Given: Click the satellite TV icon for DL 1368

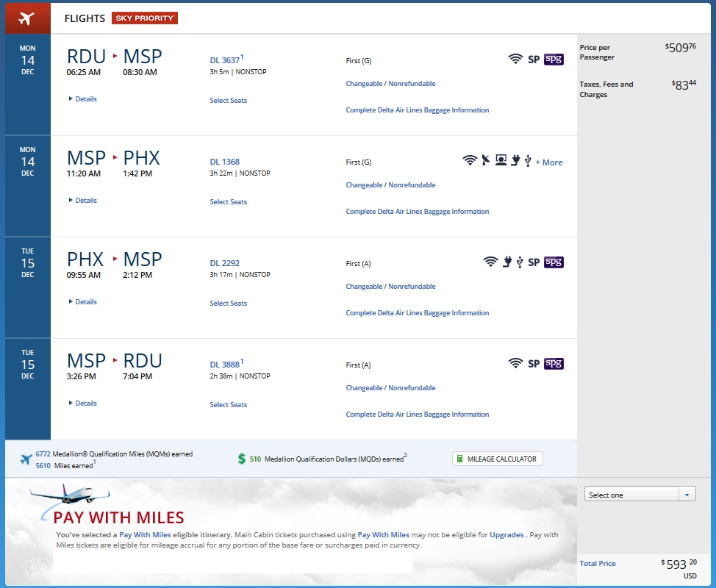Looking at the screenshot, I should pos(485,161).
